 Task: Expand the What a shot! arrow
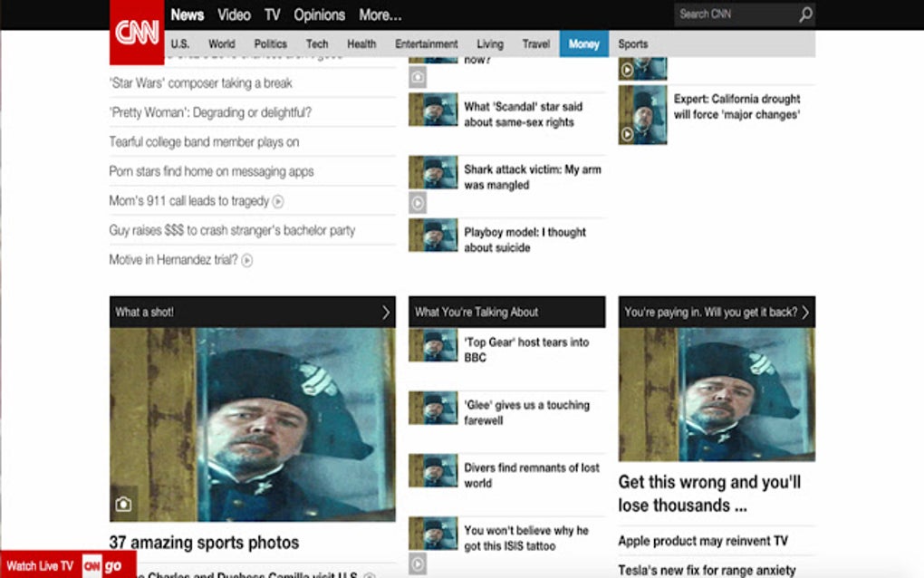click(385, 313)
